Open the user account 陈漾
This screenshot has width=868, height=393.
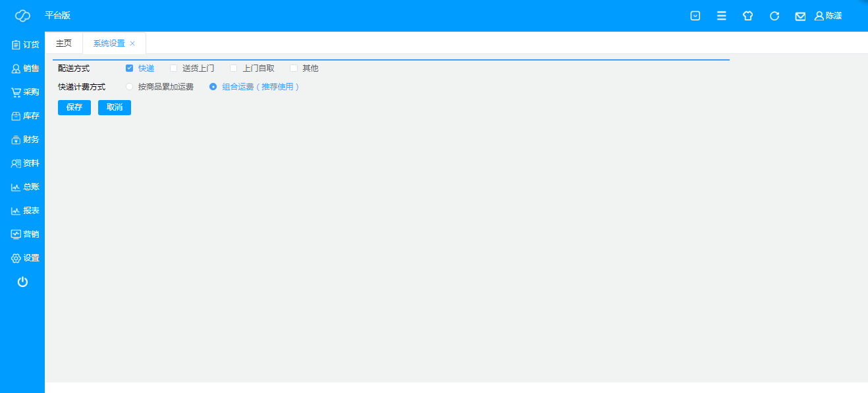pos(828,16)
